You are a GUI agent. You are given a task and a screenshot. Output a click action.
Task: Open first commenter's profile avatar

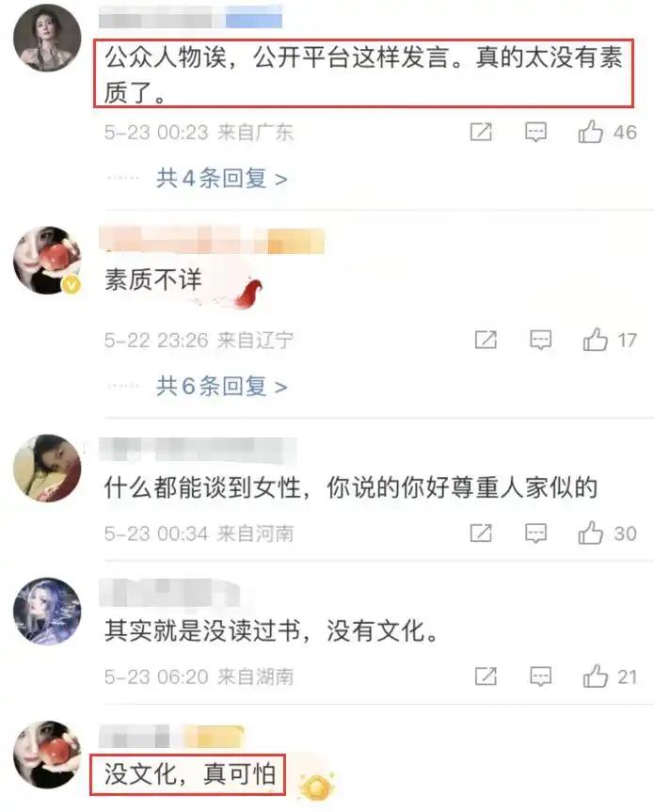coord(47,38)
